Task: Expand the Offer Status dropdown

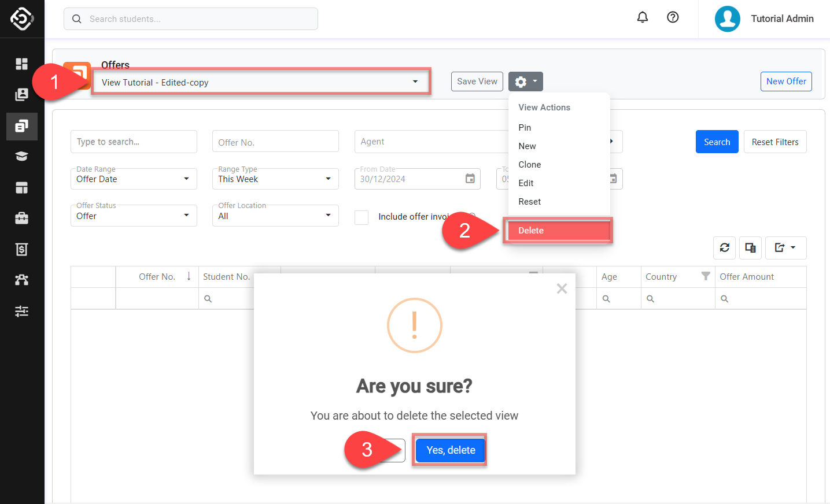Action: [133, 216]
